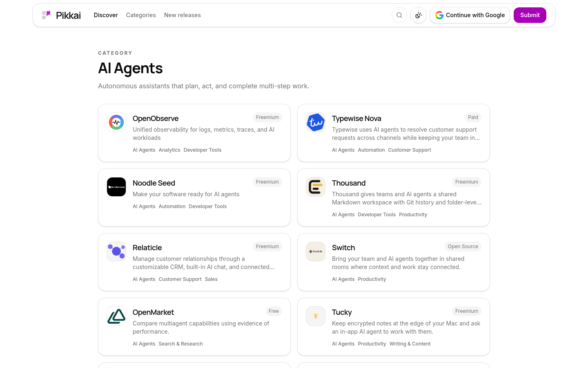This screenshot has height=368, width=588.
Task: Open the Thousand title link
Action: click(349, 183)
